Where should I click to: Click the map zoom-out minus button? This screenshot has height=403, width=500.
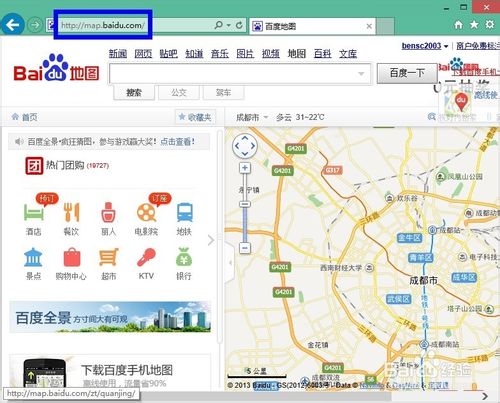tap(245, 248)
